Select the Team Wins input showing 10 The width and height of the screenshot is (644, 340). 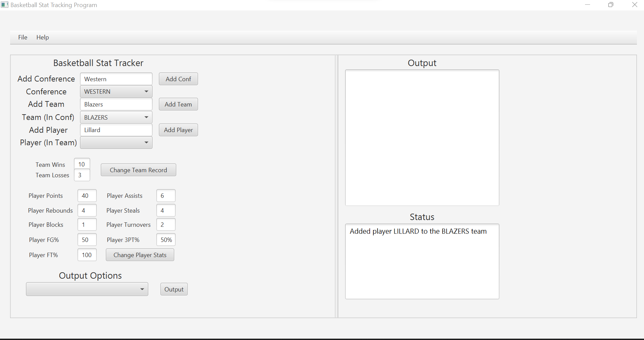82,164
